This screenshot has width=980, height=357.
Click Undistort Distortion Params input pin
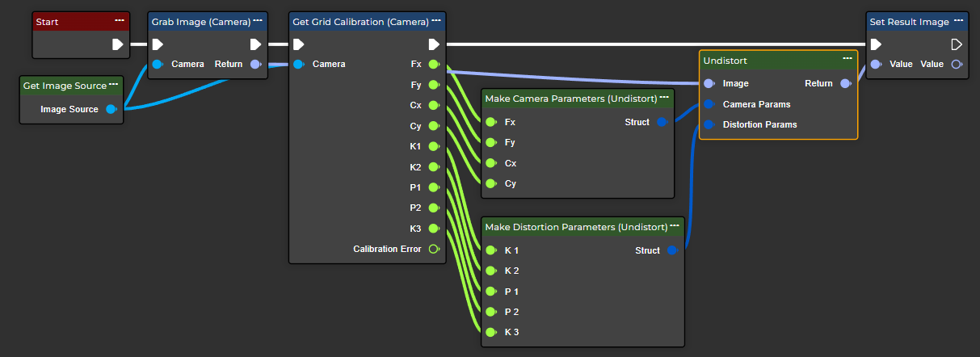[x=709, y=124]
